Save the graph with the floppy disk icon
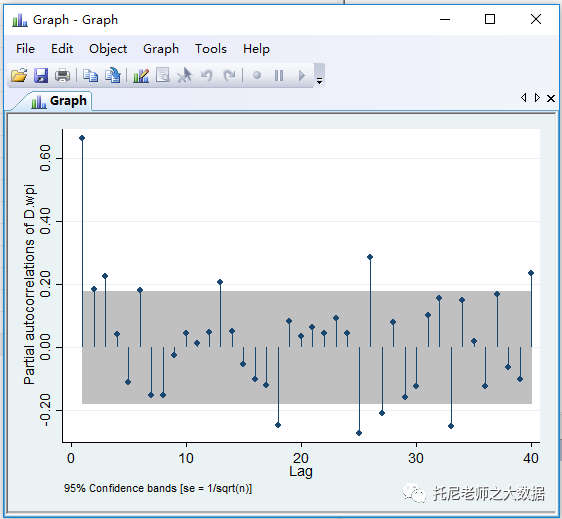 (x=41, y=75)
